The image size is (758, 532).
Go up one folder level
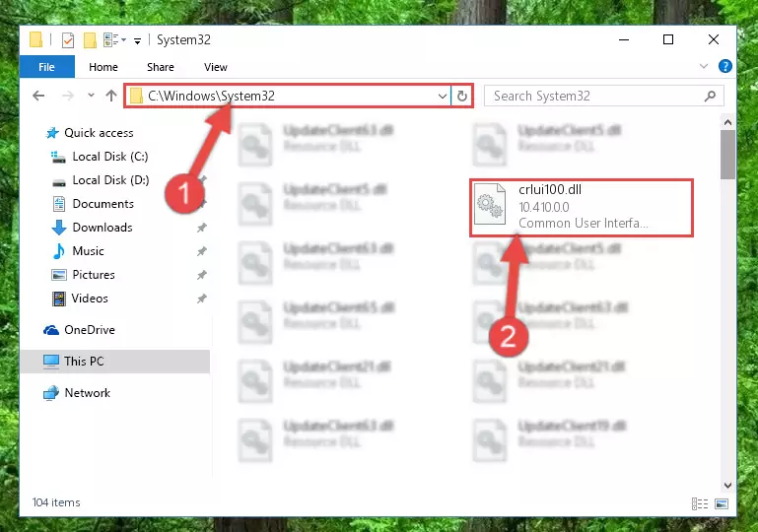pyautogui.click(x=111, y=96)
